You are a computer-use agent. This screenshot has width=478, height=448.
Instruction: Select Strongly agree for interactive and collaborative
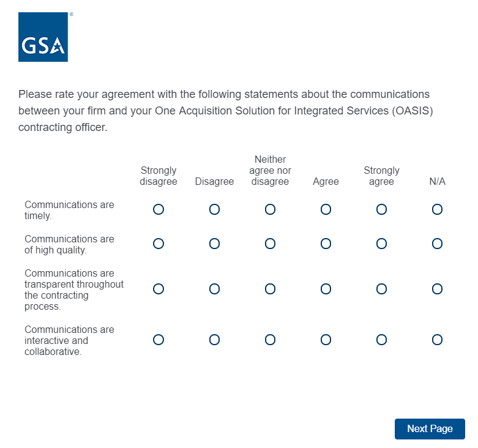tap(381, 340)
